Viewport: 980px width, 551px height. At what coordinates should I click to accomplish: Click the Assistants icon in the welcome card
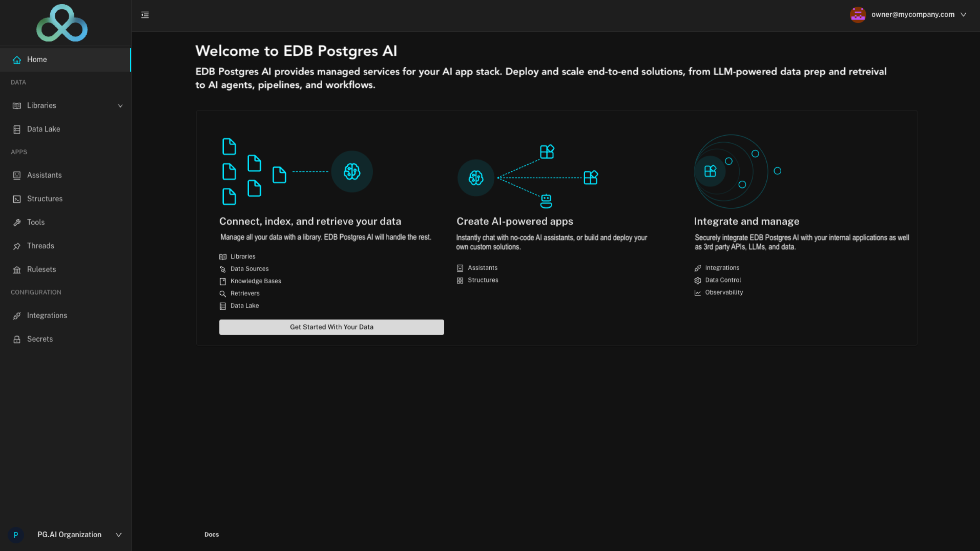[460, 268]
